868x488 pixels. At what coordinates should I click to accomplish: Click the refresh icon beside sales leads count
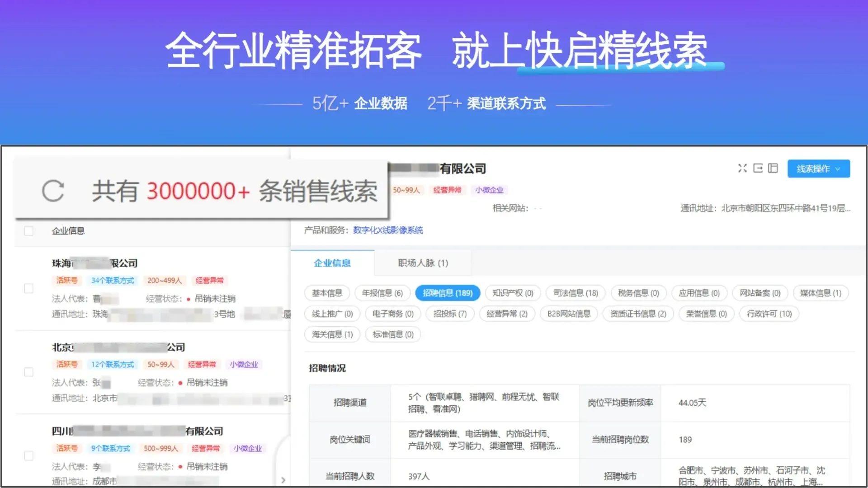pyautogui.click(x=53, y=191)
